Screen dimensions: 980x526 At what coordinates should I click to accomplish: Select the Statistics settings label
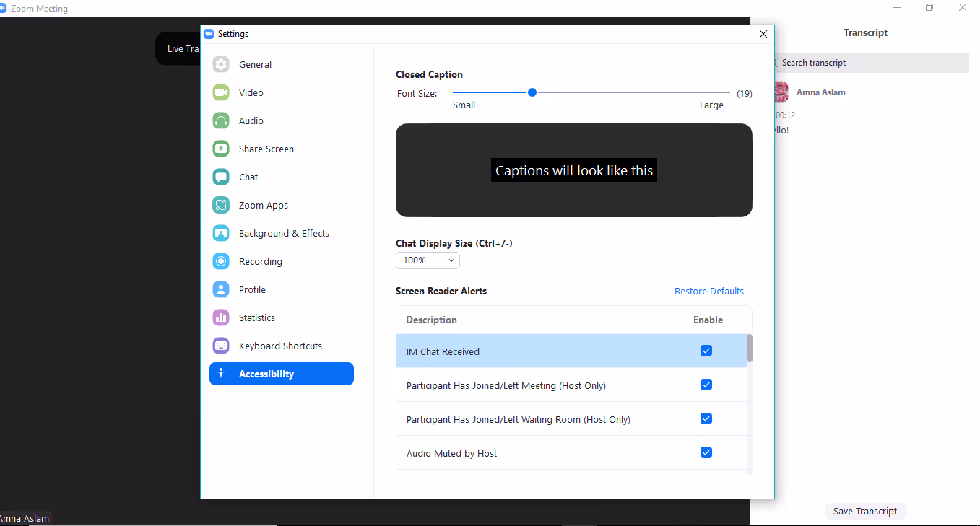pyautogui.click(x=257, y=317)
